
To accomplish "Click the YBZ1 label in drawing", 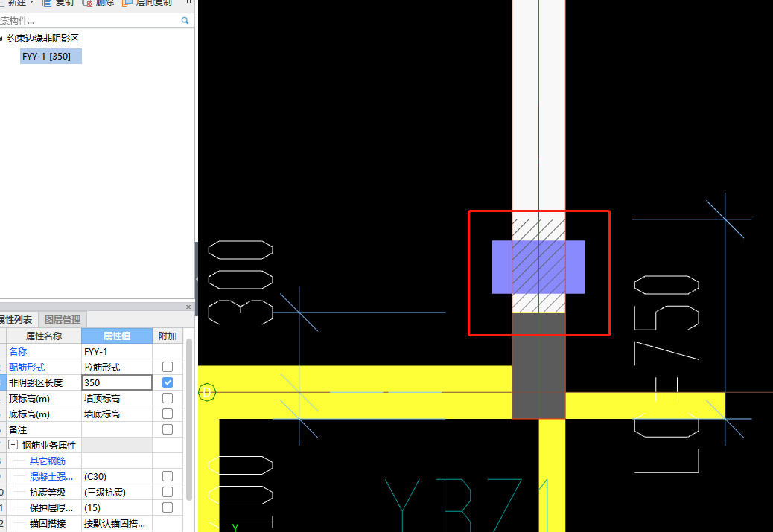I will click(x=468, y=504).
